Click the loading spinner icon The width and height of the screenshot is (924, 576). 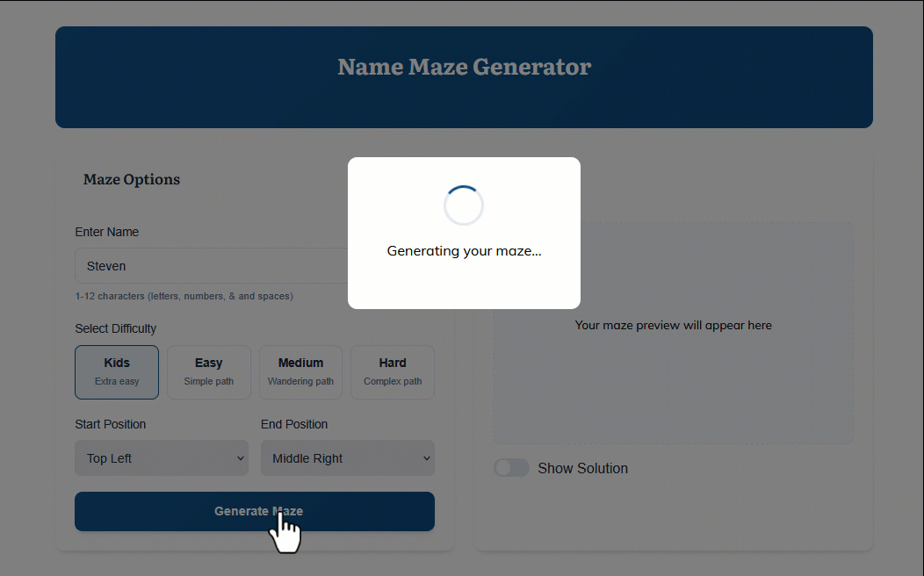coord(464,205)
